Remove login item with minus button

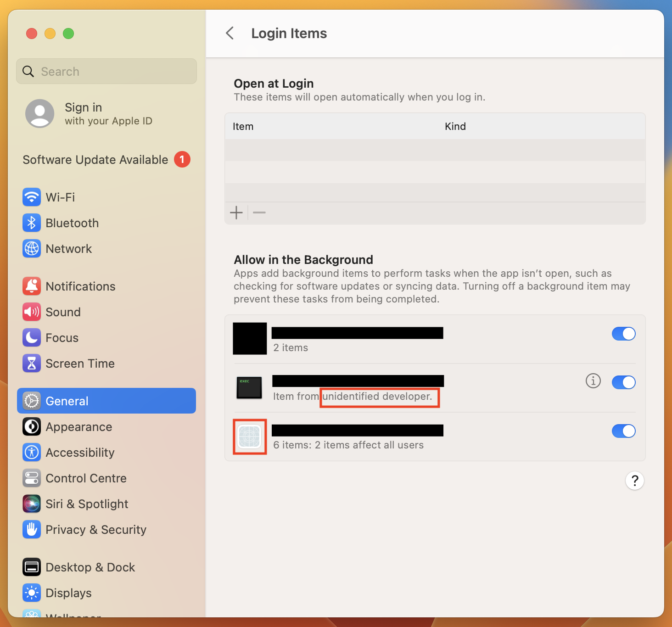point(259,213)
